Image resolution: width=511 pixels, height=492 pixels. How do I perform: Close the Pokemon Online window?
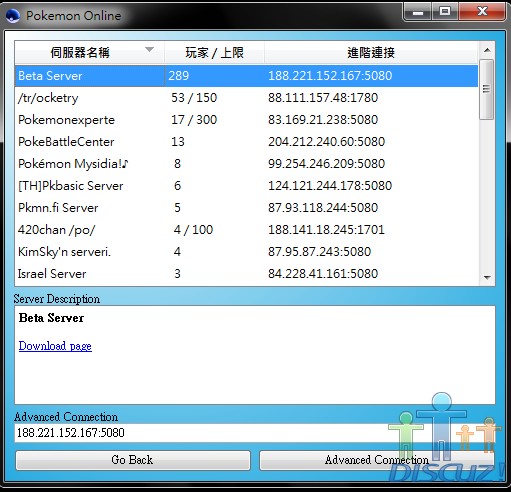(x=482, y=12)
